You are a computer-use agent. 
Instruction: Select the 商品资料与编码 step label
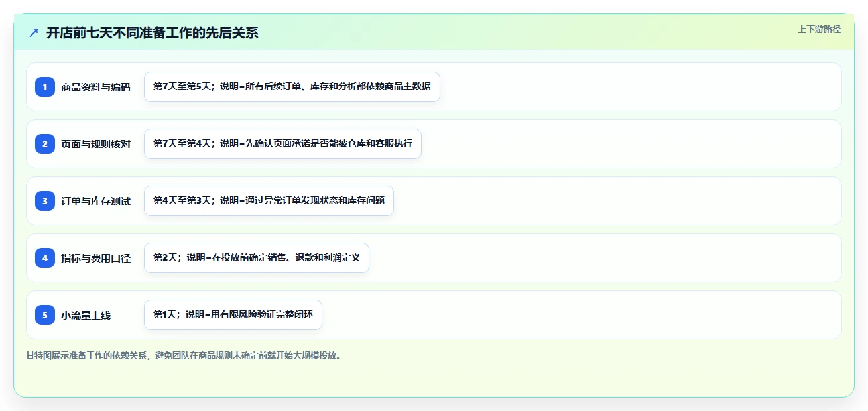tap(95, 87)
